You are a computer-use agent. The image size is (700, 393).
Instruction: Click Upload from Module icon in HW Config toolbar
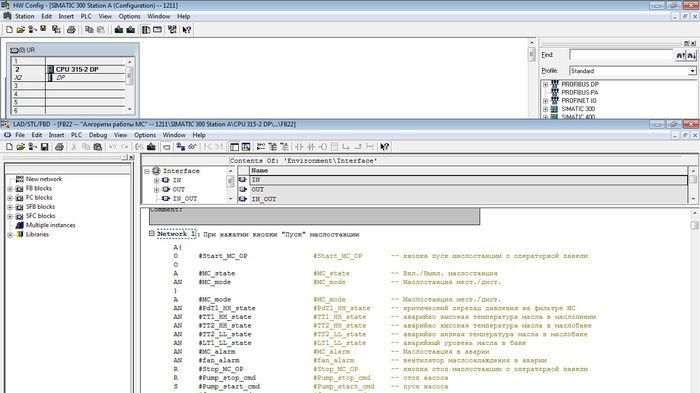130,29
